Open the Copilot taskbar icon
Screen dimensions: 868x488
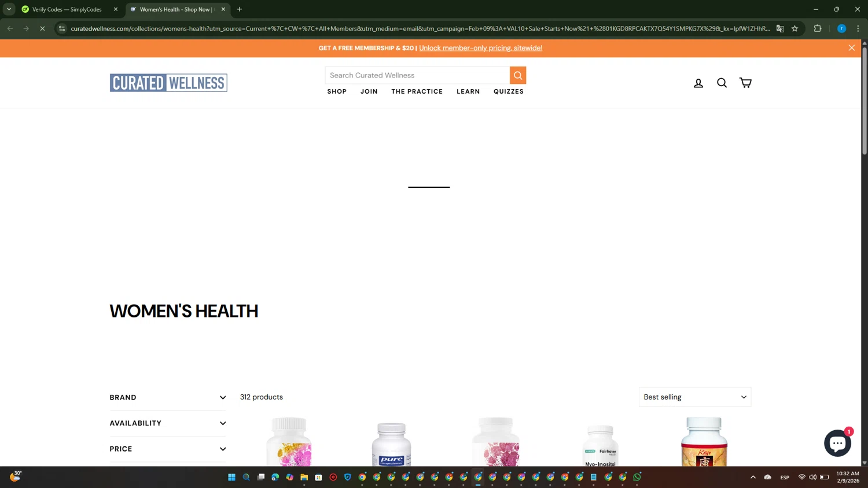coord(289,477)
